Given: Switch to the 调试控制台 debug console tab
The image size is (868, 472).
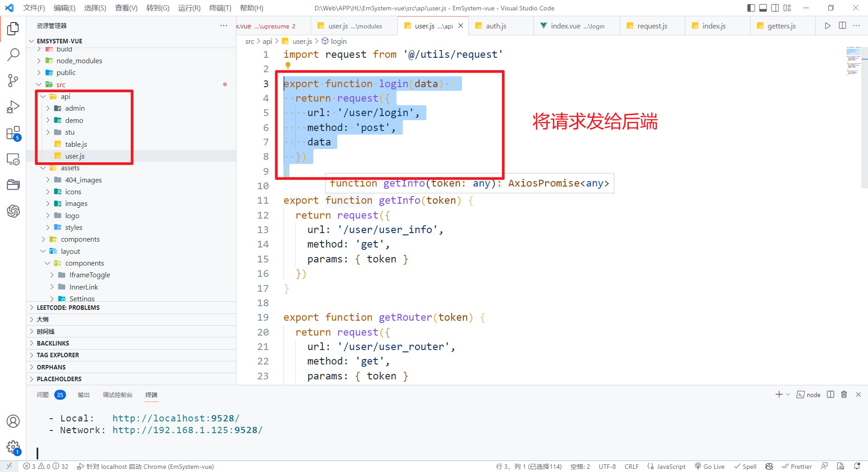Looking at the screenshot, I should pyautogui.click(x=118, y=395).
